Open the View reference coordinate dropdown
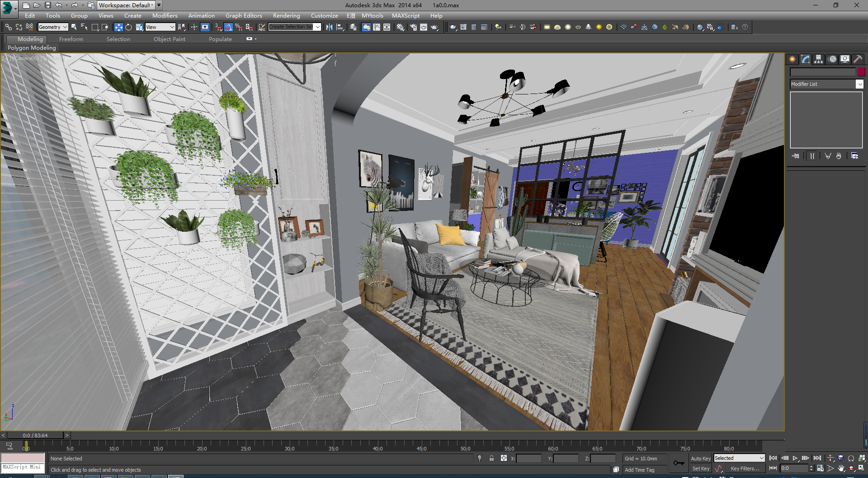The image size is (868, 478). click(160, 27)
